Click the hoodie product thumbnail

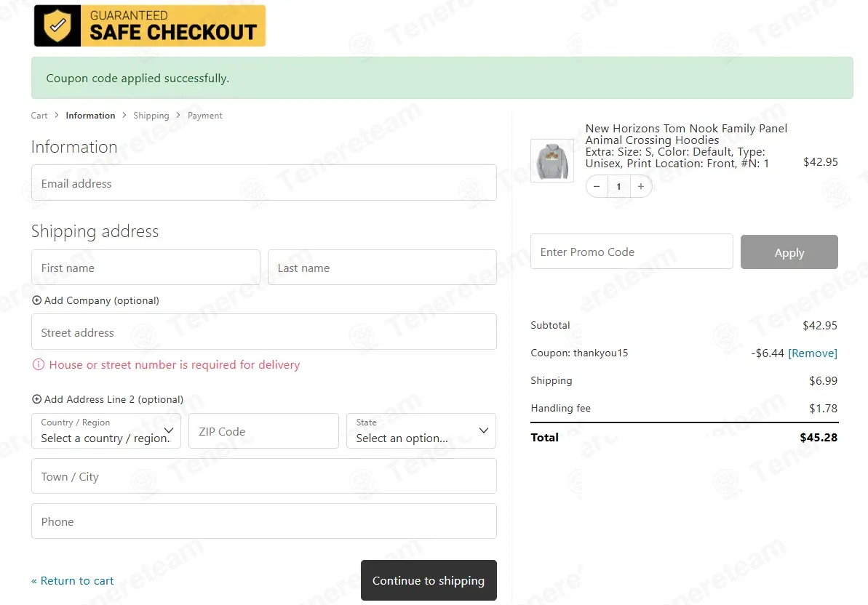(552, 161)
